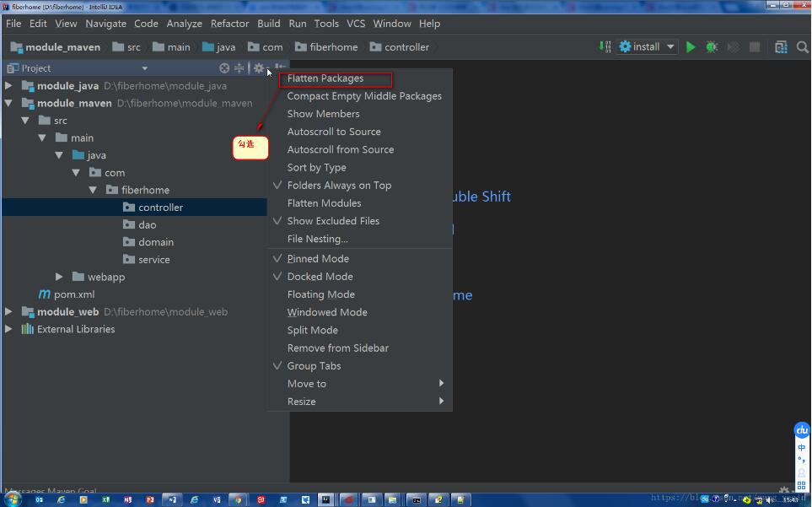Viewport: 812px width, 507px height.
Task: Expand the External Libraries node
Action: (8, 329)
